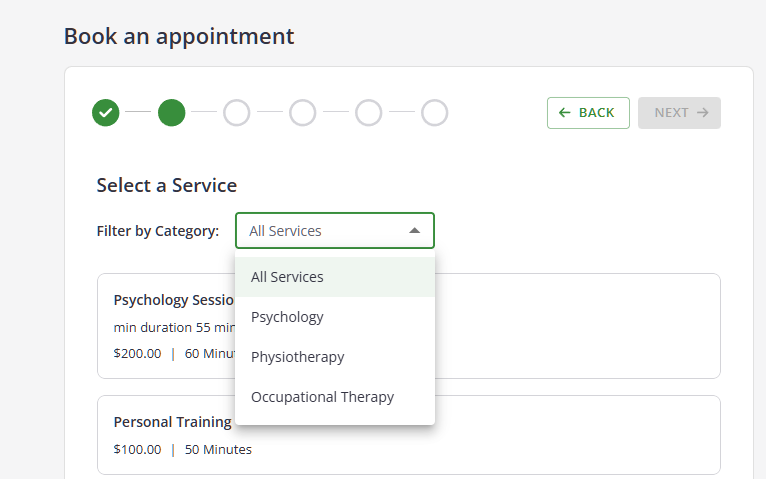Click the Back button
Screen dimensions: 766x479
tap(588, 113)
